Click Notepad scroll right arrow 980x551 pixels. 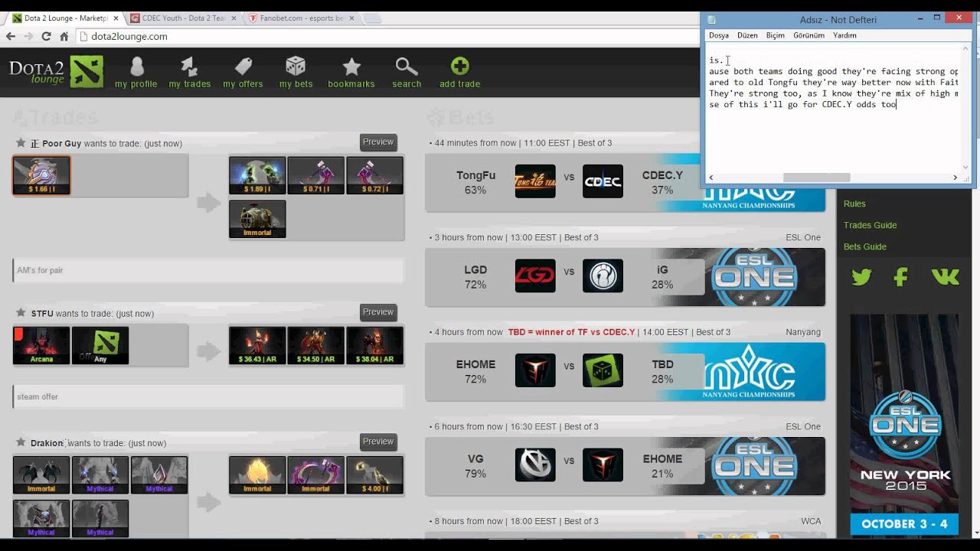pyautogui.click(x=955, y=178)
